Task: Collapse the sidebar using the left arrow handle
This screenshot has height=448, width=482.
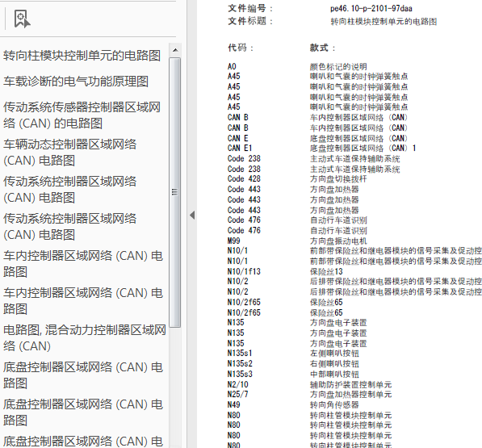Action: [x=192, y=215]
